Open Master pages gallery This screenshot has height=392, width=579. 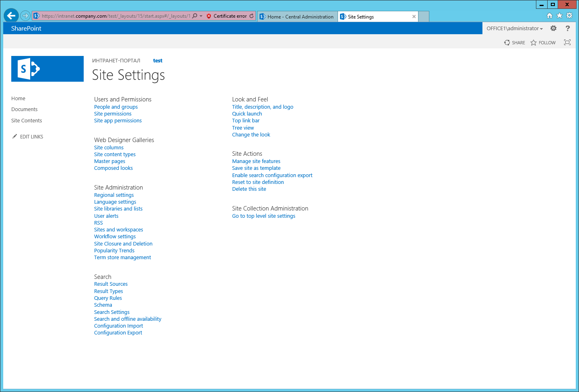click(x=109, y=161)
